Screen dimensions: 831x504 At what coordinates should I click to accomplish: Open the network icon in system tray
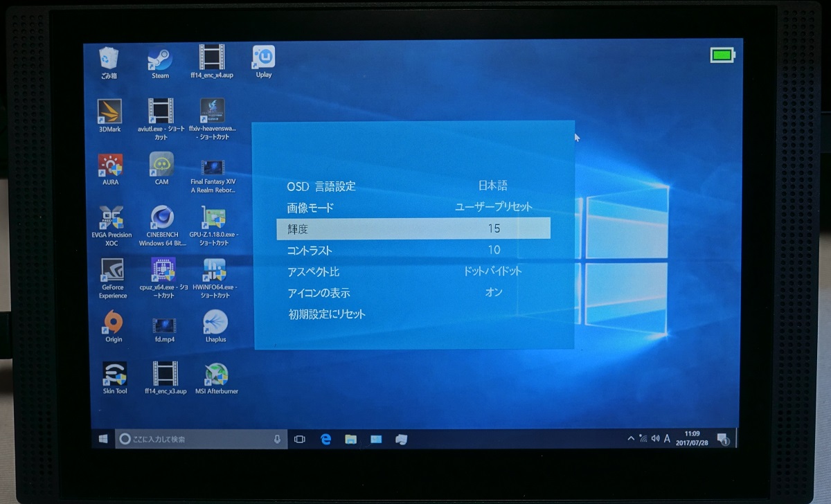643,438
